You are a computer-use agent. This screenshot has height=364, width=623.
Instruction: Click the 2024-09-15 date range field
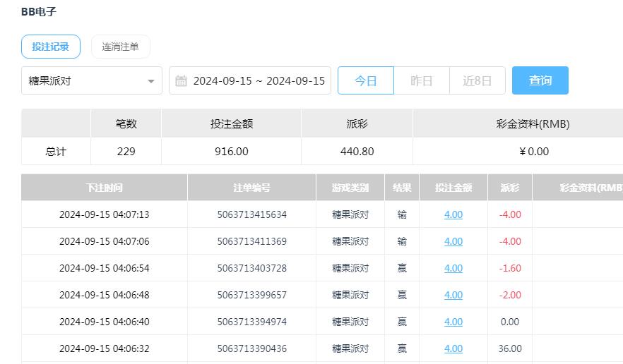click(259, 80)
